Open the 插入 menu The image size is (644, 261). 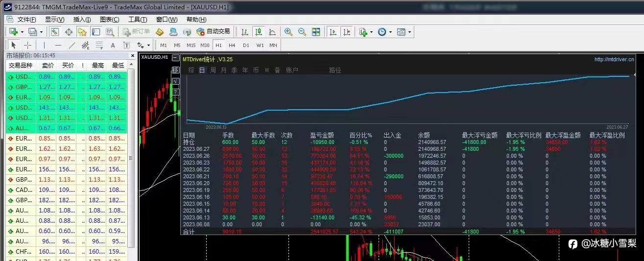(82, 20)
